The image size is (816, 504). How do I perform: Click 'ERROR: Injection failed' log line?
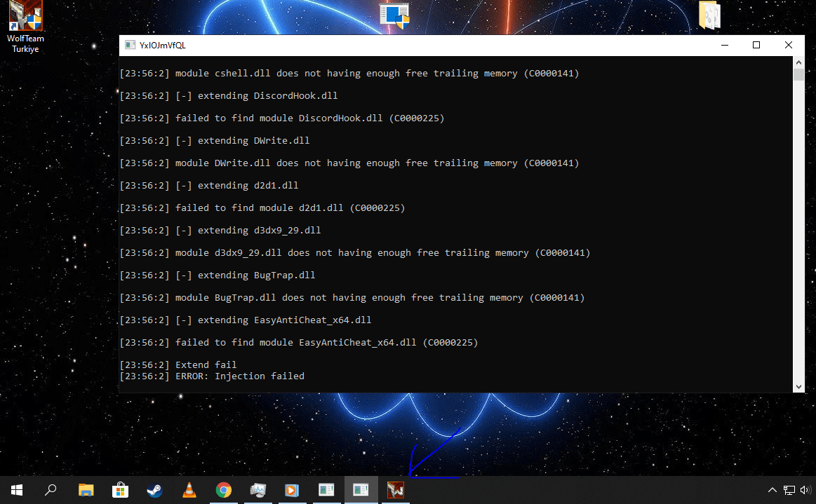coord(212,376)
